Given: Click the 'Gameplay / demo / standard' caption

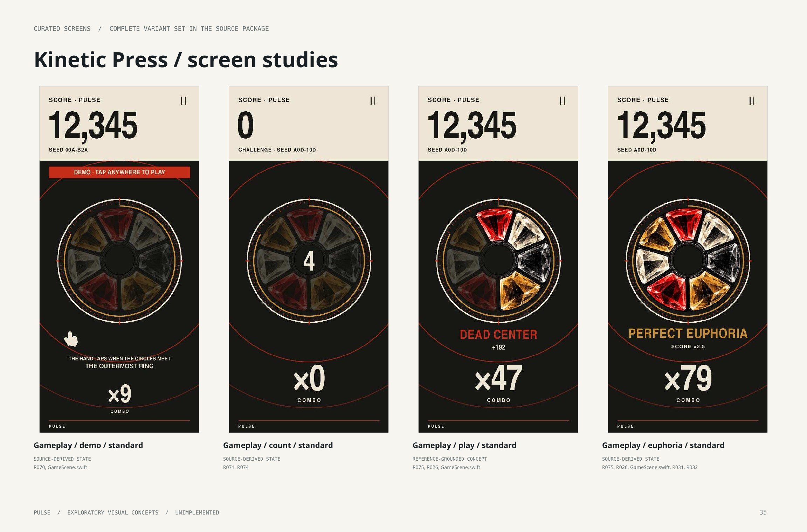Looking at the screenshot, I should 88,445.
